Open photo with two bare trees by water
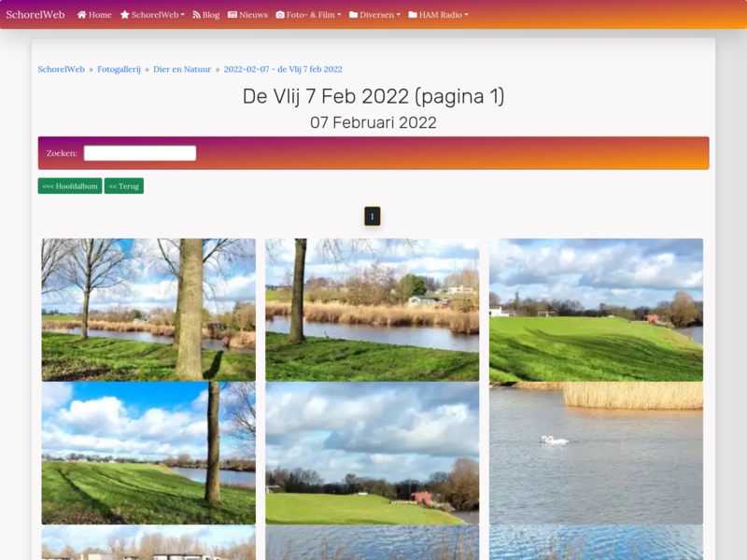 point(148,310)
